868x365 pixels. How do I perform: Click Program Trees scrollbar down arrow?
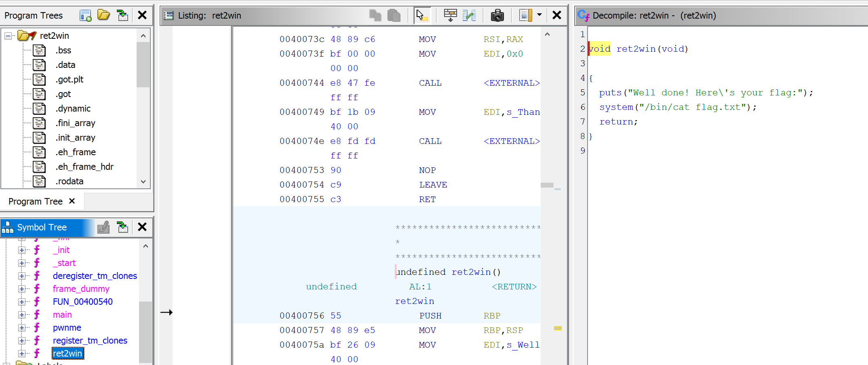[x=143, y=181]
